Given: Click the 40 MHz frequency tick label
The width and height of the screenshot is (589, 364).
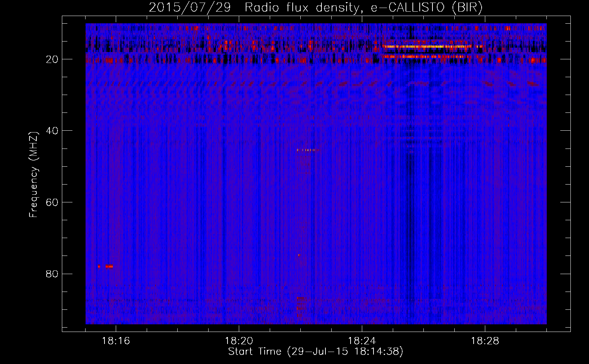Looking at the screenshot, I should [x=52, y=131].
